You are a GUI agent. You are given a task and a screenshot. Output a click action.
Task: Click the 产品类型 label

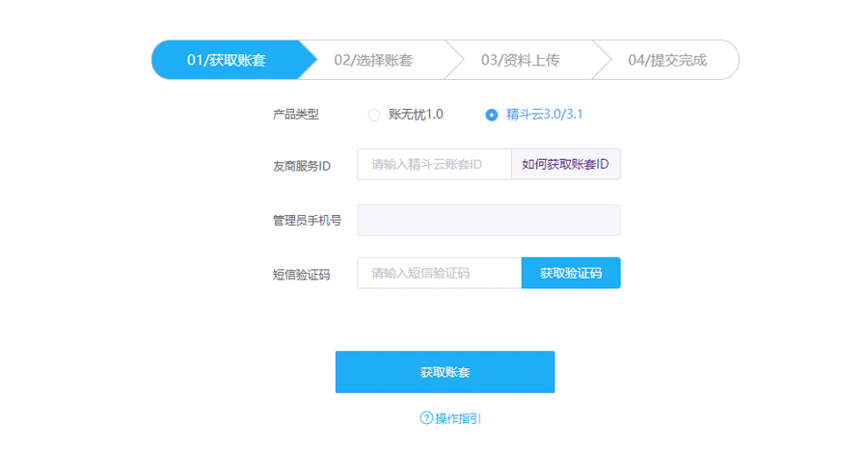pos(296,115)
